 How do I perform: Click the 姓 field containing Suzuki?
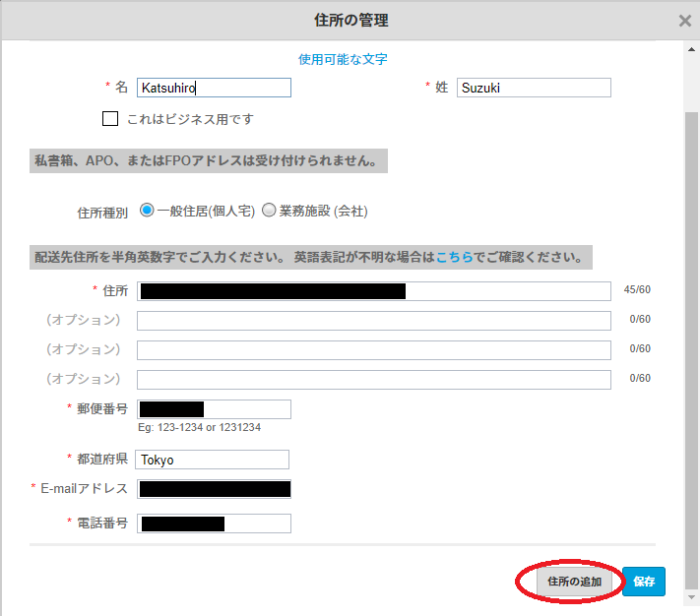(x=534, y=88)
